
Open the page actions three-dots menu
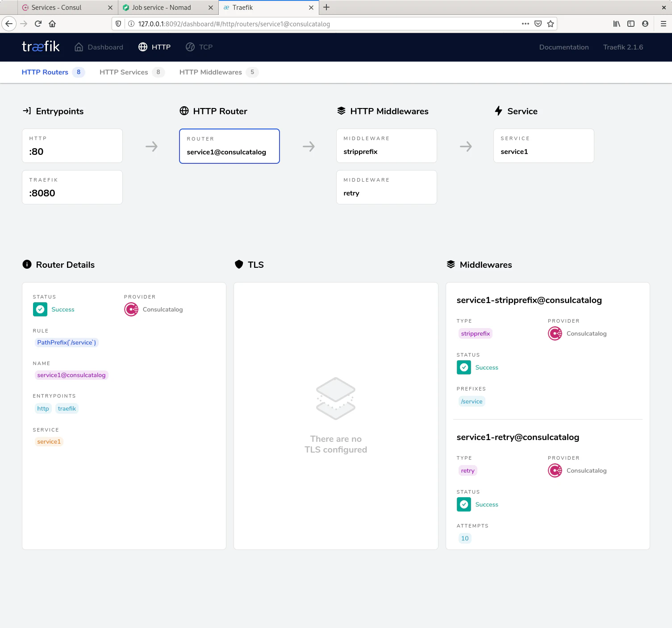coord(525,24)
